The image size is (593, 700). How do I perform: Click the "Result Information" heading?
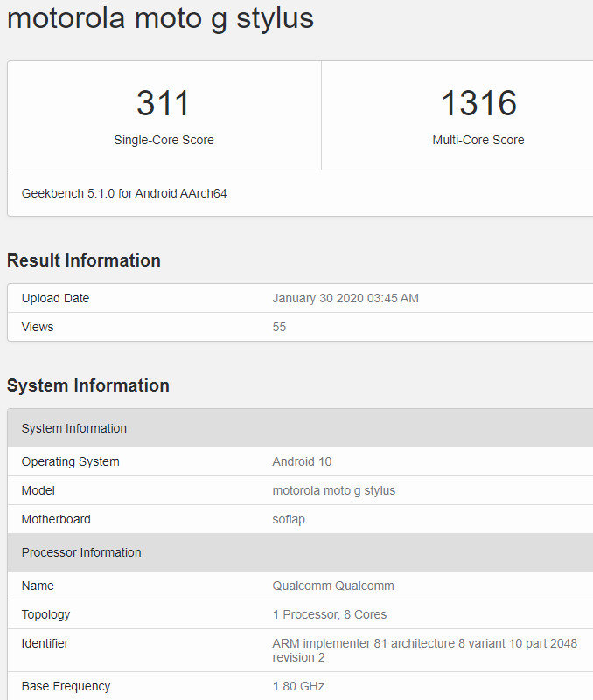click(x=84, y=260)
